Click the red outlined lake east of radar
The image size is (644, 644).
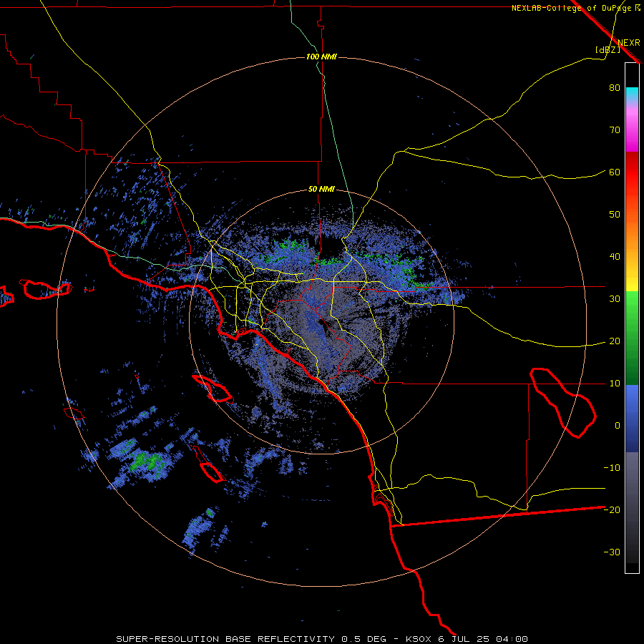[x=562, y=403]
